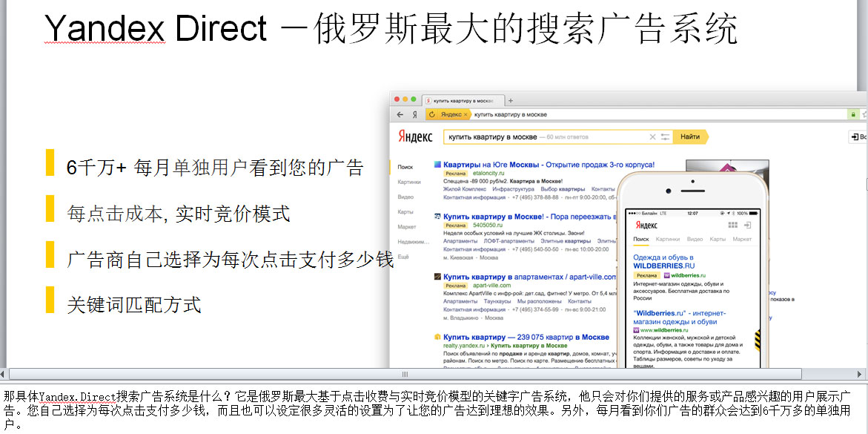Select browser tab titled купить квартиру в москве

point(463,100)
